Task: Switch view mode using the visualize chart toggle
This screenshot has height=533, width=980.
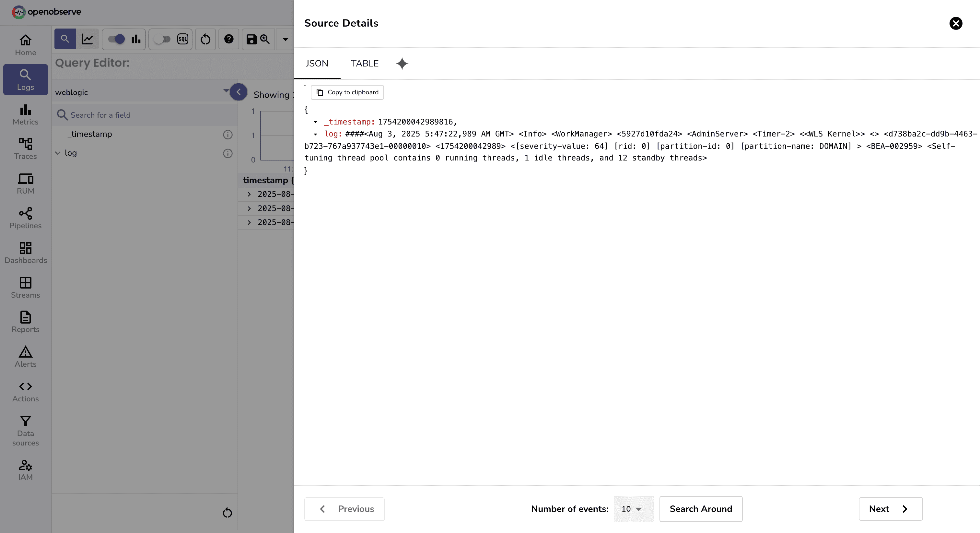Action: pos(88,39)
